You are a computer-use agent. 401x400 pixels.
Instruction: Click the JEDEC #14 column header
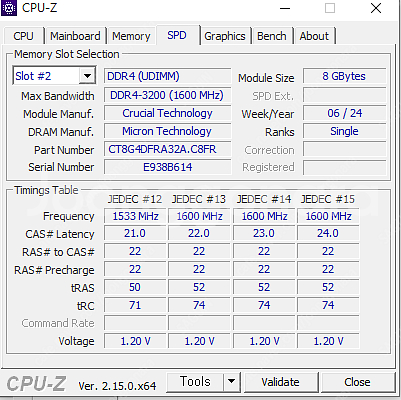264,199
